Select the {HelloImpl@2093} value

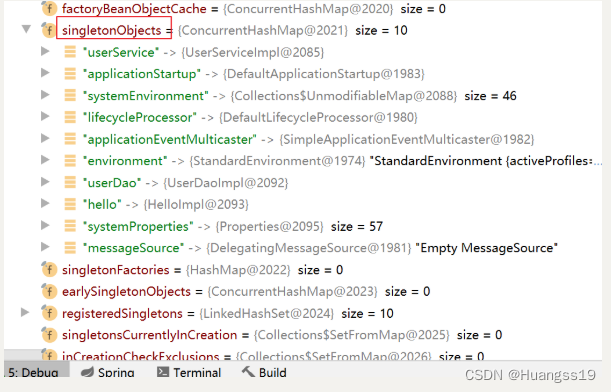point(196,204)
